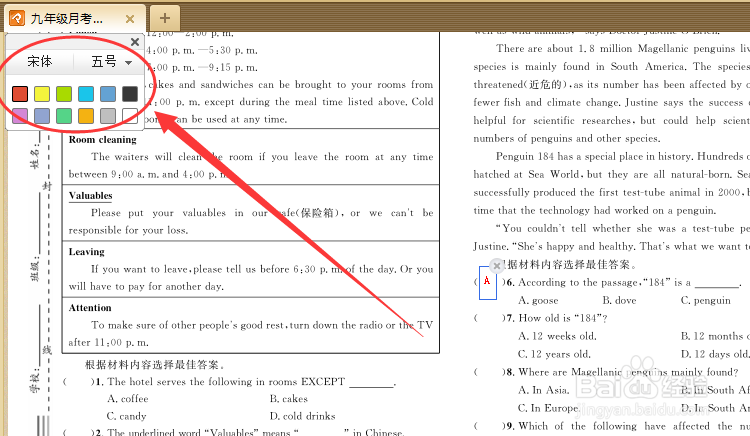Image resolution: width=750 pixels, height=436 pixels.
Task: Pick the lime green color swatch
Action: (x=64, y=94)
